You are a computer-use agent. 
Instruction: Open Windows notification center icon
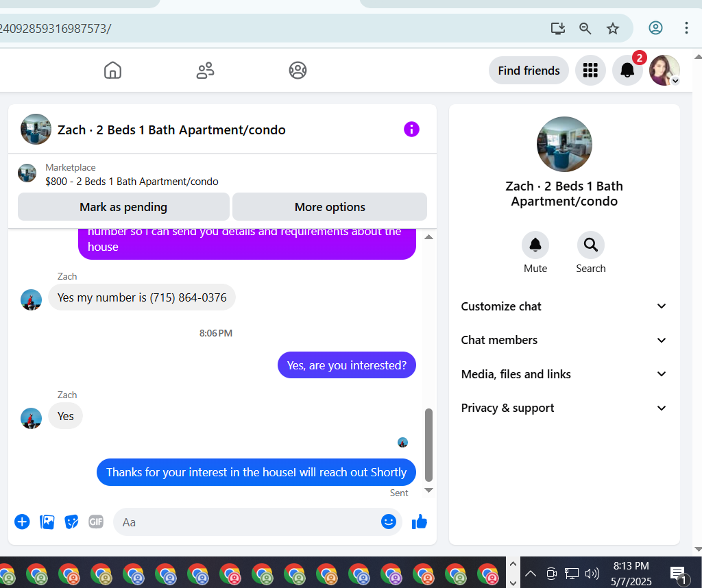tap(678, 574)
